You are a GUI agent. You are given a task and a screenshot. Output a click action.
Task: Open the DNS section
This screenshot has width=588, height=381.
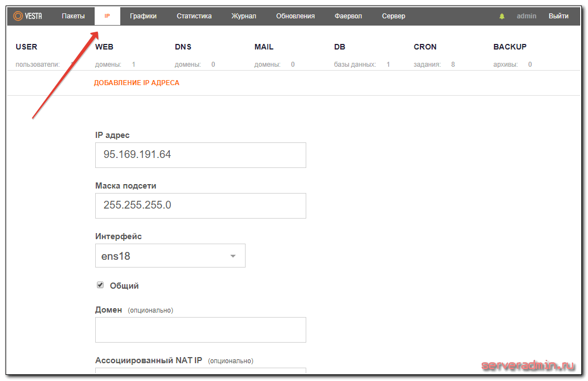(x=183, y=47)
